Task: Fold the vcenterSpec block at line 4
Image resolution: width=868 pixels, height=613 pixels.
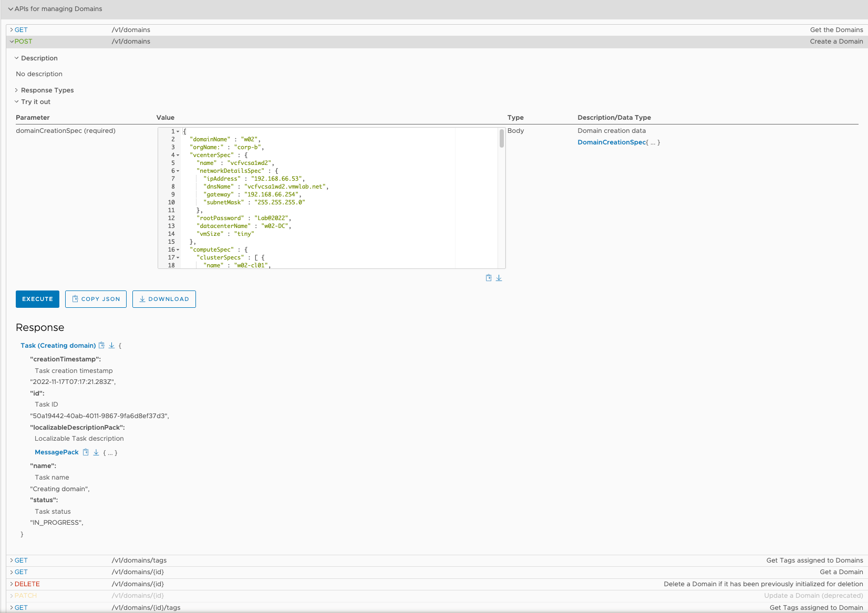Action: pos(178,155)
